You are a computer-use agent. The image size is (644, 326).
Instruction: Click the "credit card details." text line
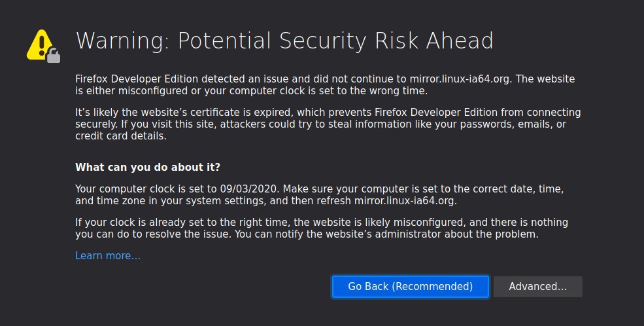coord(121,136)
